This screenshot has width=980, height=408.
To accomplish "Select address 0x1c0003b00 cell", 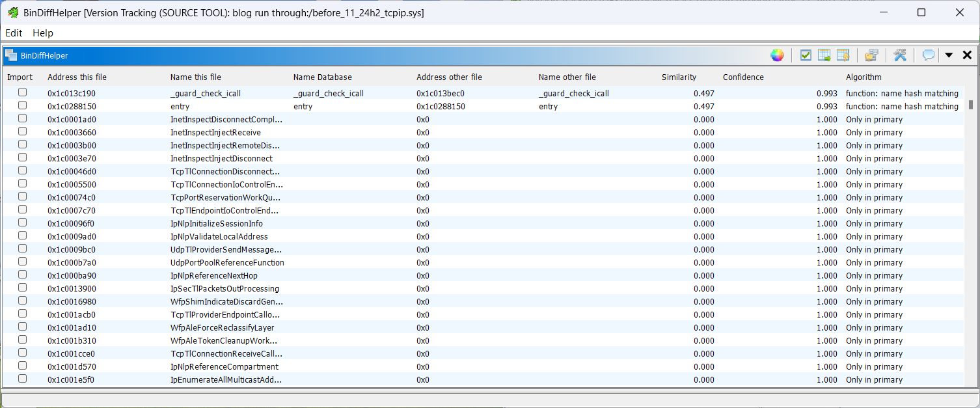I will tap(72, 146).
